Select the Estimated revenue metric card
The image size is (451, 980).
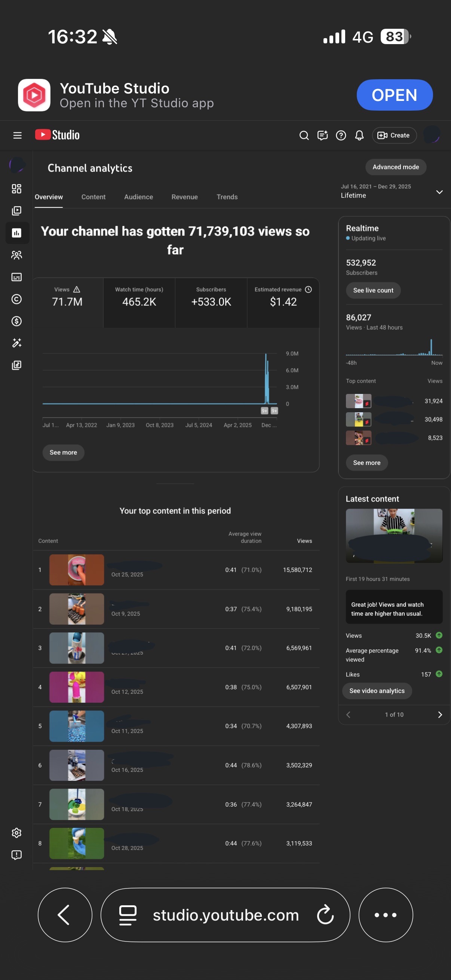click(x=283, y=302)
